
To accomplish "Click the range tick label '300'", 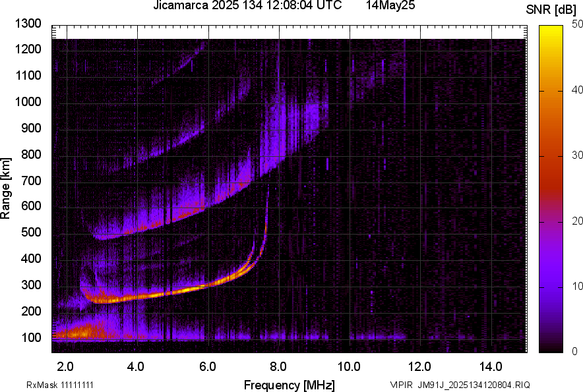I will [x=31, y=285].
